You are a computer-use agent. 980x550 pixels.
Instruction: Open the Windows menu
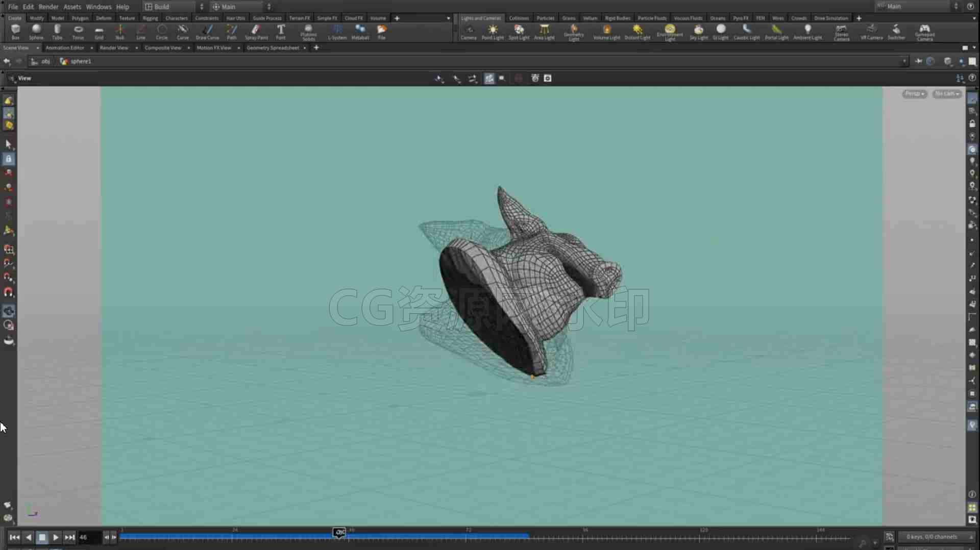pyautogui.click(x=99, y=7)
